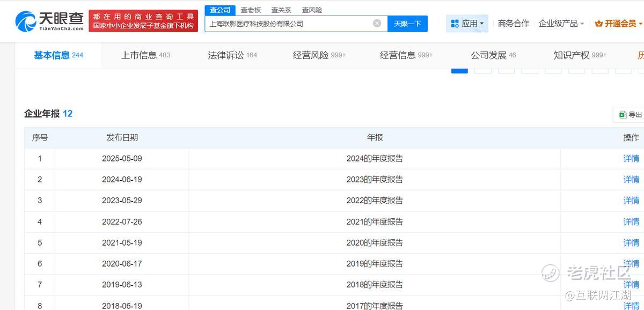The width and height of the screenshot is (644, 310).
Task: Click the 发布日期 column header
Action: pos(122,137)
